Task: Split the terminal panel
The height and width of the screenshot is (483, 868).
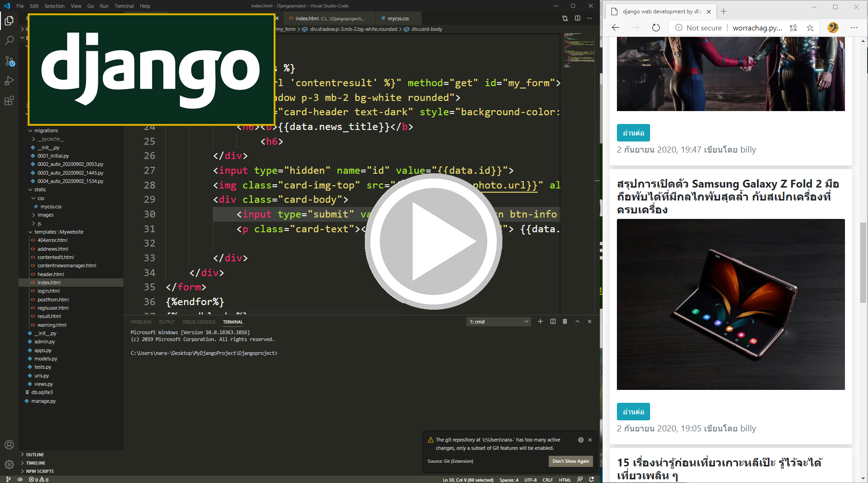Action: (x=553, y=322)
